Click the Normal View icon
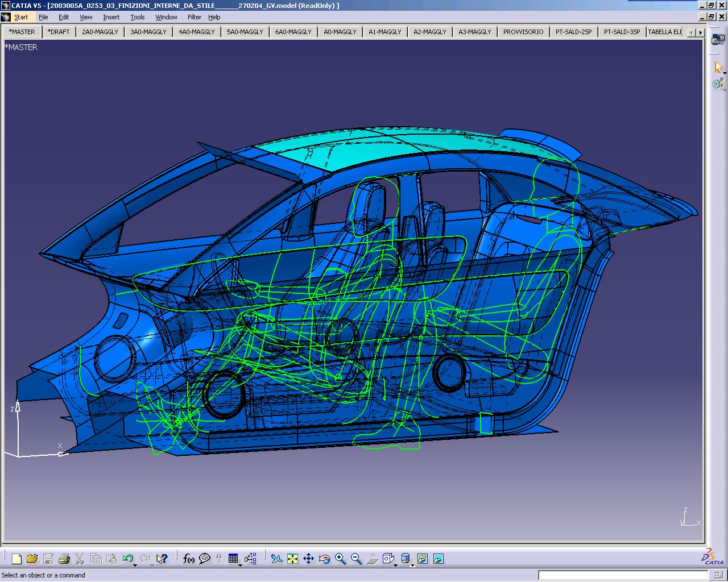 pos(371,559)
